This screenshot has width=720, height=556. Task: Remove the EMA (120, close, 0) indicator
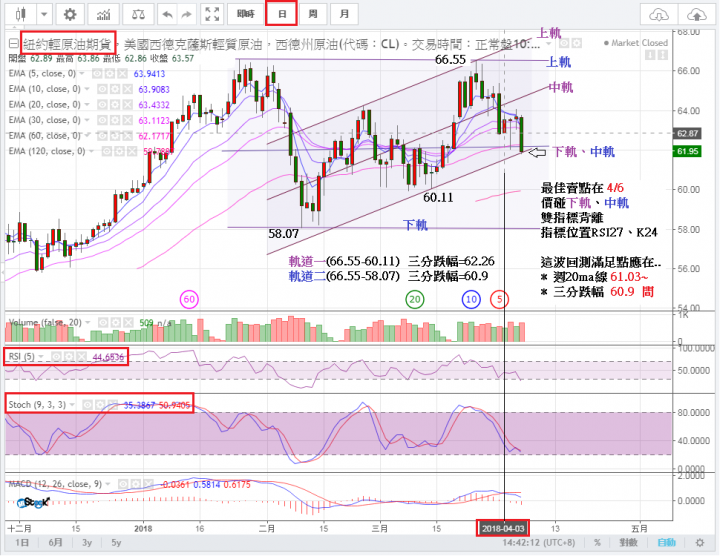point(131,151)
